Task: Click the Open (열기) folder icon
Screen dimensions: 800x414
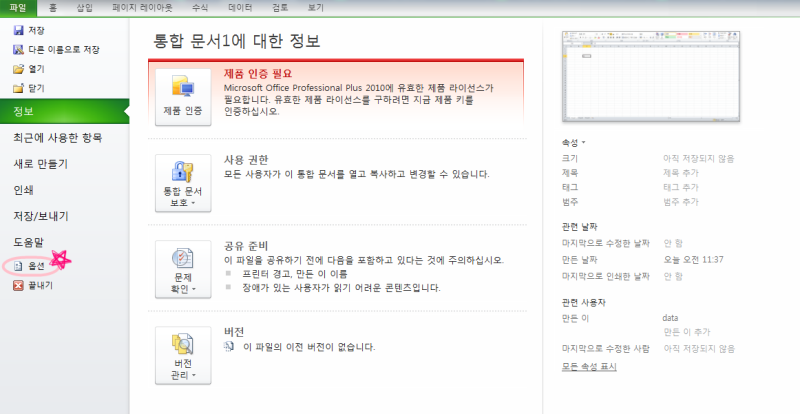Action: [x=18, y=69]
